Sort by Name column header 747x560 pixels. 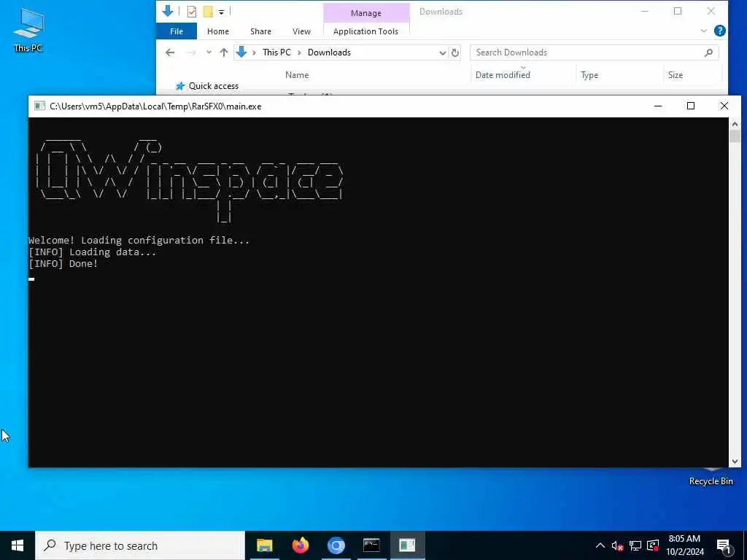tap(297, 75)
